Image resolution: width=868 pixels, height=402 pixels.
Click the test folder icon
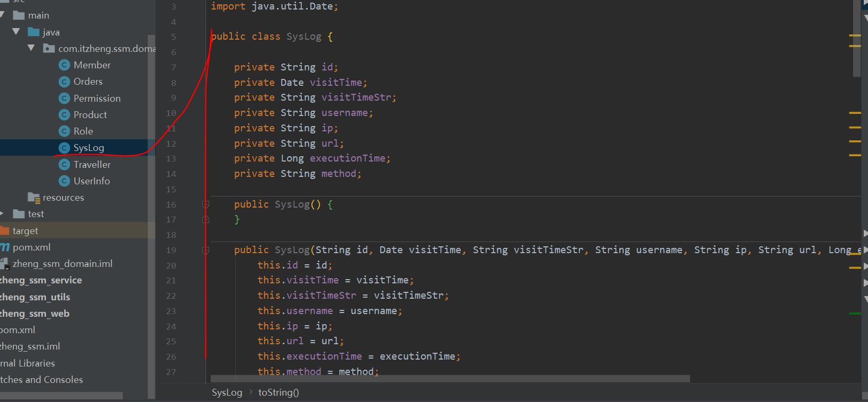pos(19,214)
